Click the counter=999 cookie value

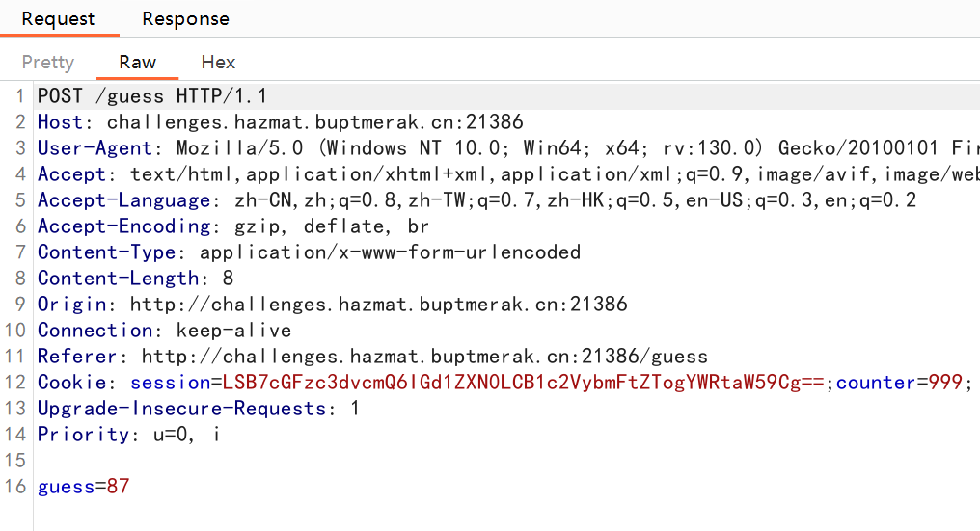click(x=899, y=383)
